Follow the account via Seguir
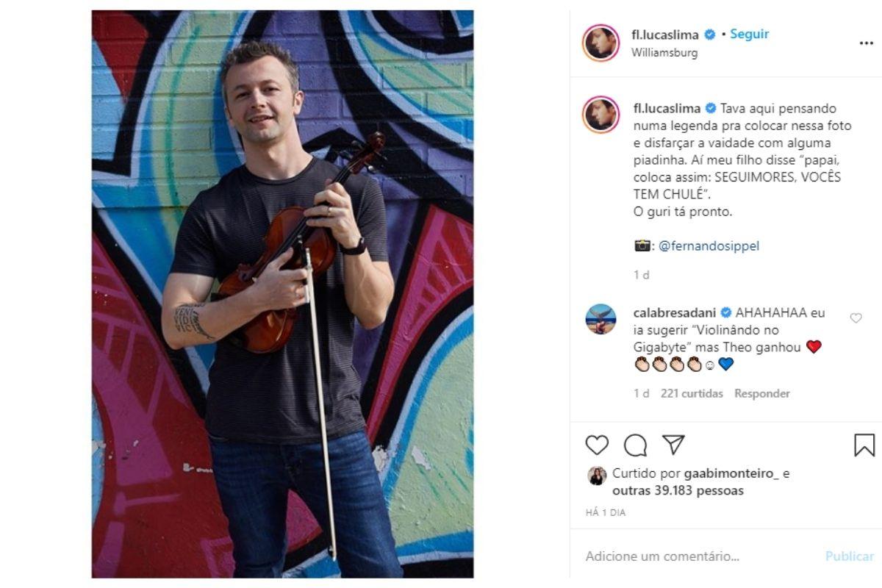Image resolution: width=882 pixels, height=588 pixels. (x=749, y=34)
